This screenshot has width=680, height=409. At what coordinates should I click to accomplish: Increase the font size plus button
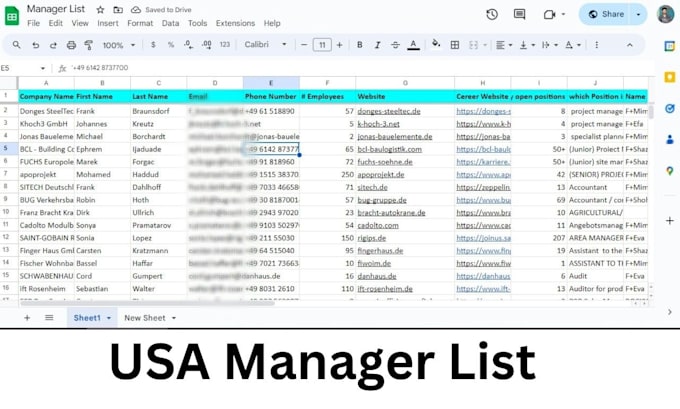click(340, 45)
